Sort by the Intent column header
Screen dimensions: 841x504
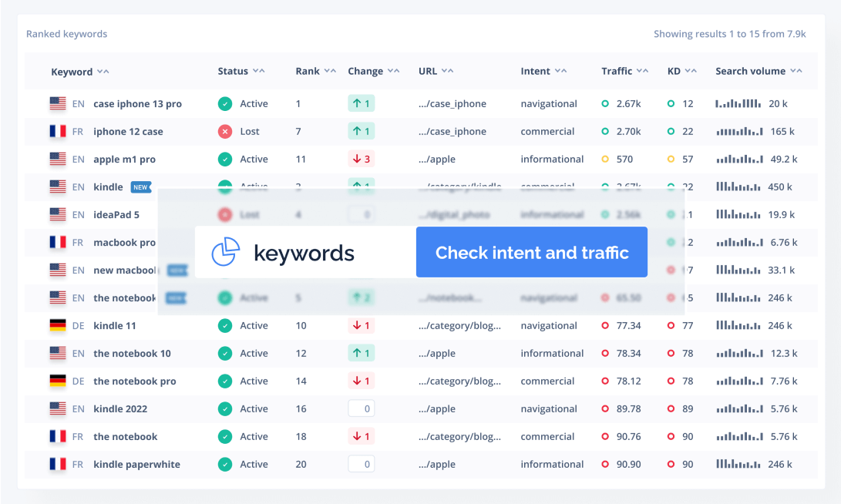coord(543,71)
